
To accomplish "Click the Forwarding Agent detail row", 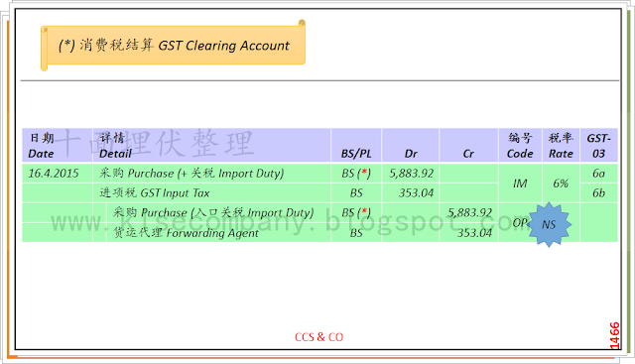I will 218,232.
